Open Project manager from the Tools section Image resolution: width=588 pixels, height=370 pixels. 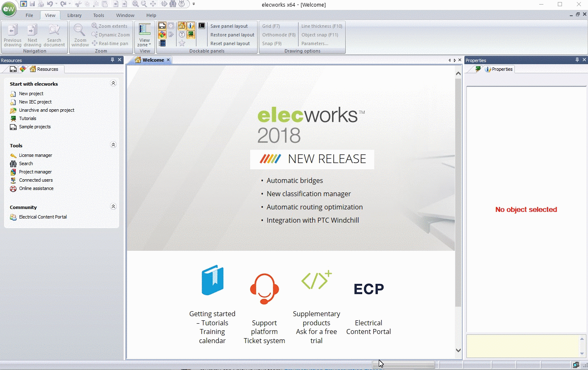pos(35,172)
